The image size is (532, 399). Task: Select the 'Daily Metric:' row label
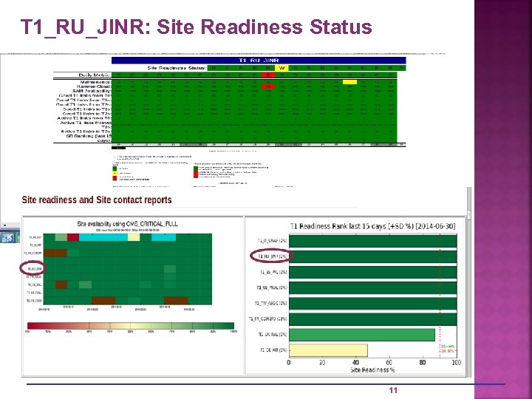(x=95, y=75)
